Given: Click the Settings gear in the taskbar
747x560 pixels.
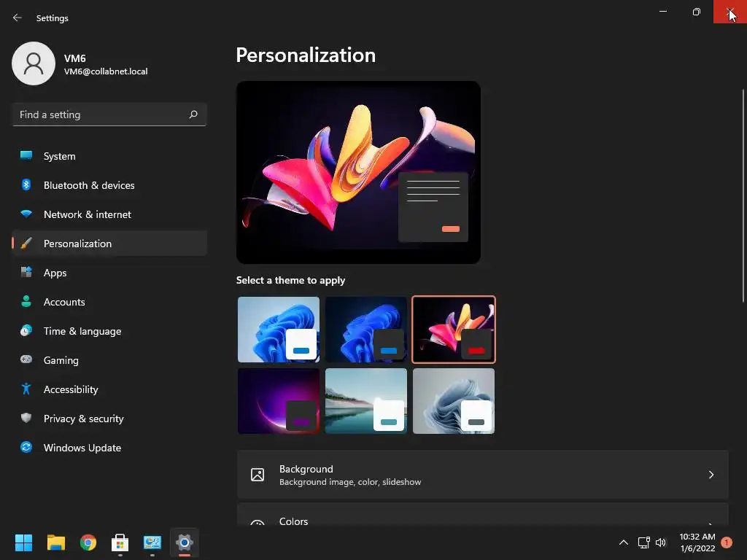Looking at the screenshot, I should pyautogui.click(x=185, y=542).
